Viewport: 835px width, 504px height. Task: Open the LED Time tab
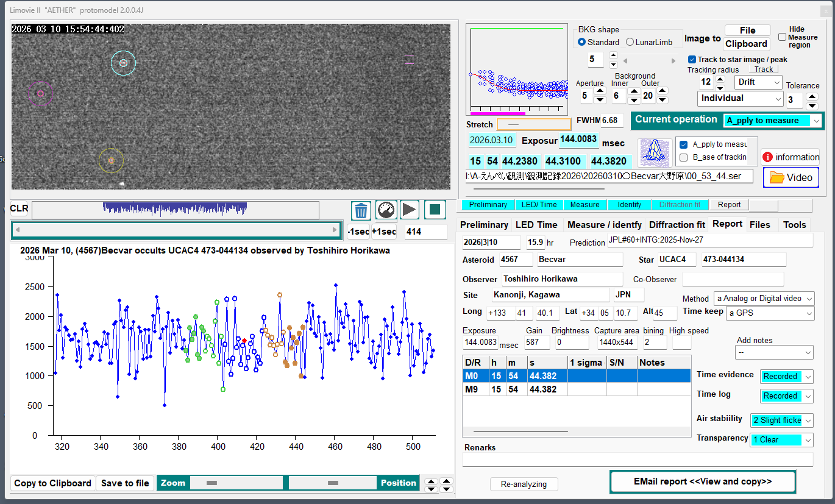[x=536, y=225]
